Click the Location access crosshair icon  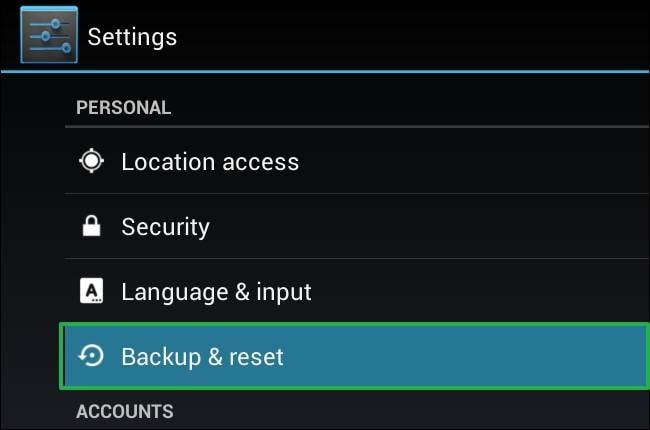click(x=92, y=161)
